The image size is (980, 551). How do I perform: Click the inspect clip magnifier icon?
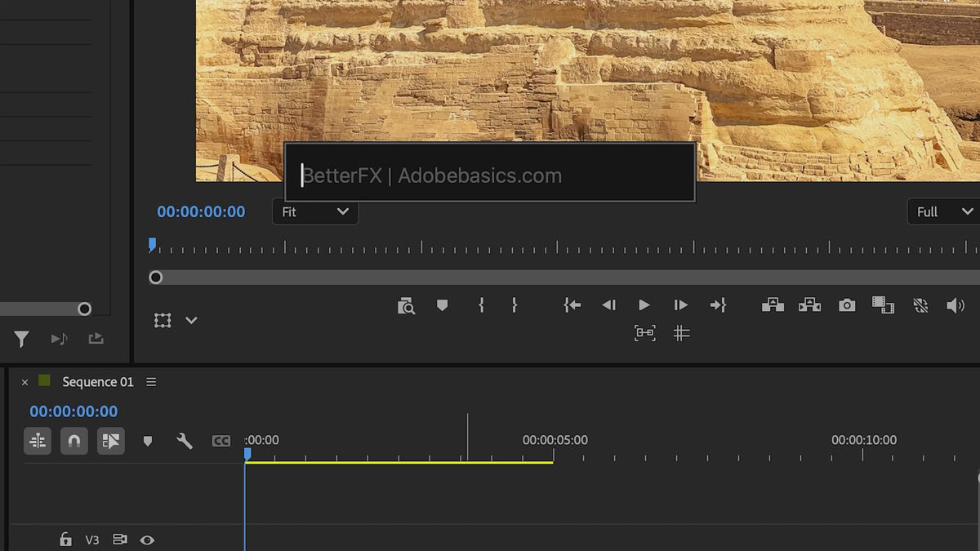point(406,306)
